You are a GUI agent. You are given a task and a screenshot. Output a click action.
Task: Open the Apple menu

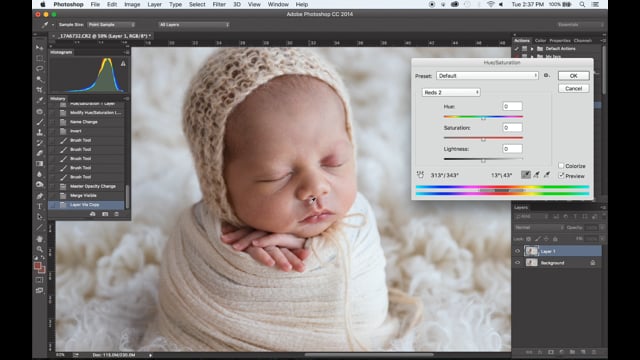click(x=42, y=4)
